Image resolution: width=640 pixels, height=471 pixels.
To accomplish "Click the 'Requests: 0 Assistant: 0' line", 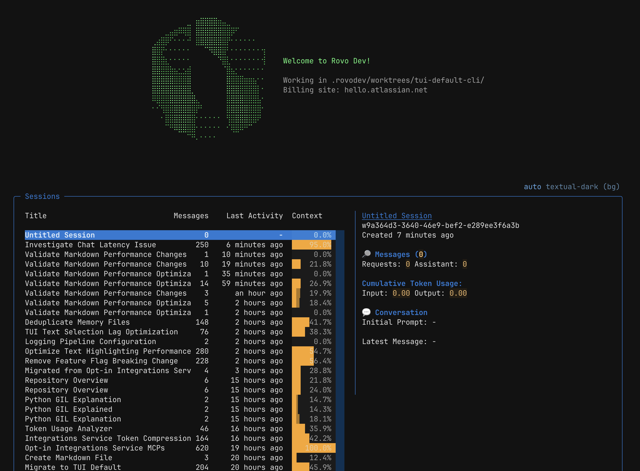I will (x=414, y=264).
